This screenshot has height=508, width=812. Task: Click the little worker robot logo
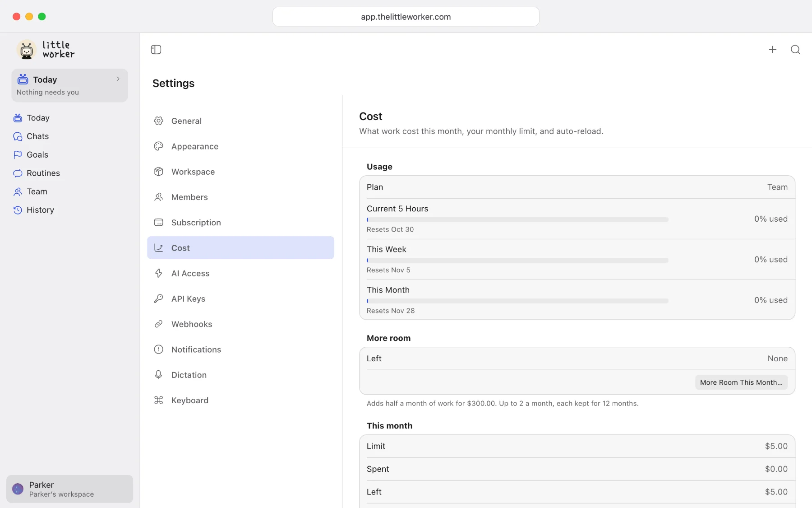(x=27, y=50)
